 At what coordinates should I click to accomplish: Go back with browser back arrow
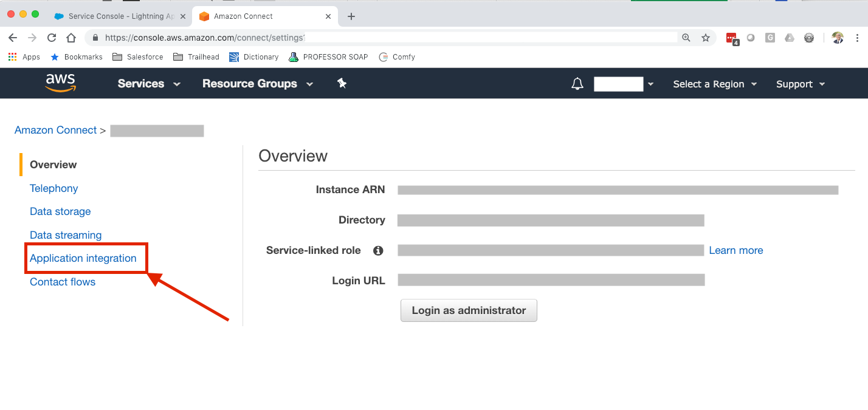pyautogui.click(x=13, y=38)
